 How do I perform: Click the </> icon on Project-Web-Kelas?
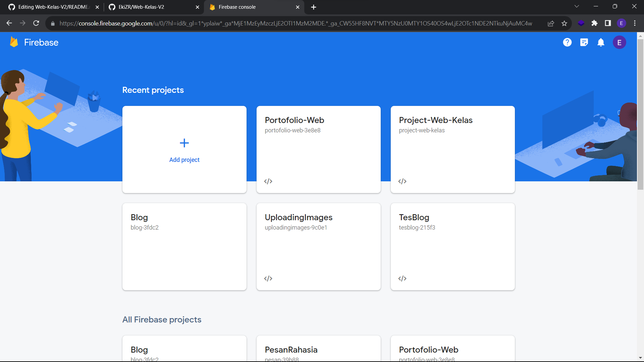(402, 181)
